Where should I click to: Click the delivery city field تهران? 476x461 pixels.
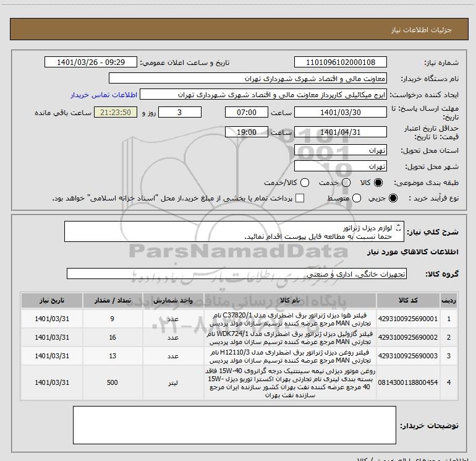click(340, 166)
